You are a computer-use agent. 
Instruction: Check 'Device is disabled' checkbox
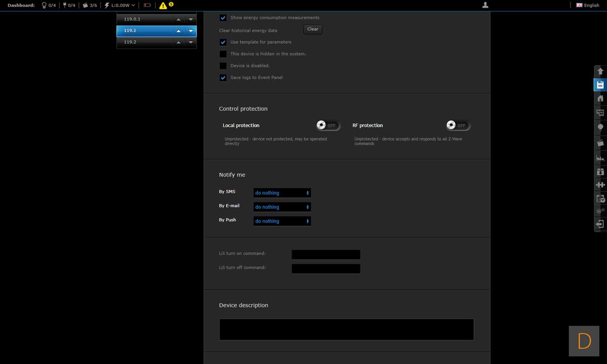tap(223, 66)
